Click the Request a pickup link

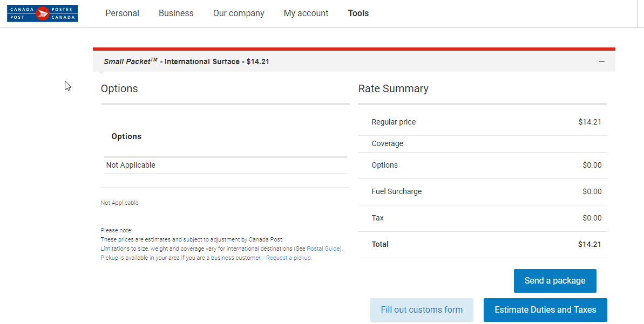tap(289, 258)
